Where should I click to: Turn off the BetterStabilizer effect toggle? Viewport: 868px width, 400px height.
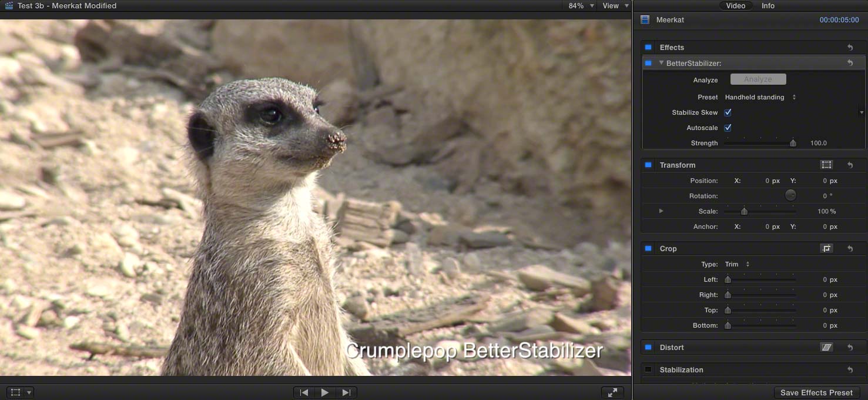pos(648,63)
